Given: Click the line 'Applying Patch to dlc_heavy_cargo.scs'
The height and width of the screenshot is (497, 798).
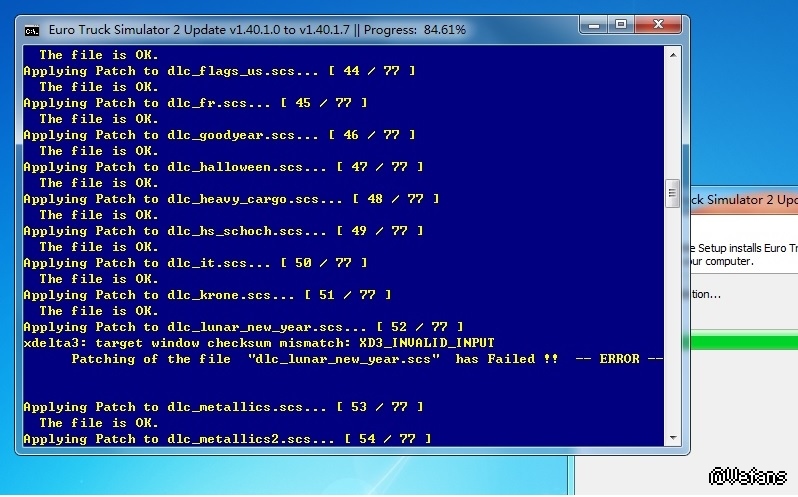Looking at the screenshot, I should (x=232, y=199).
